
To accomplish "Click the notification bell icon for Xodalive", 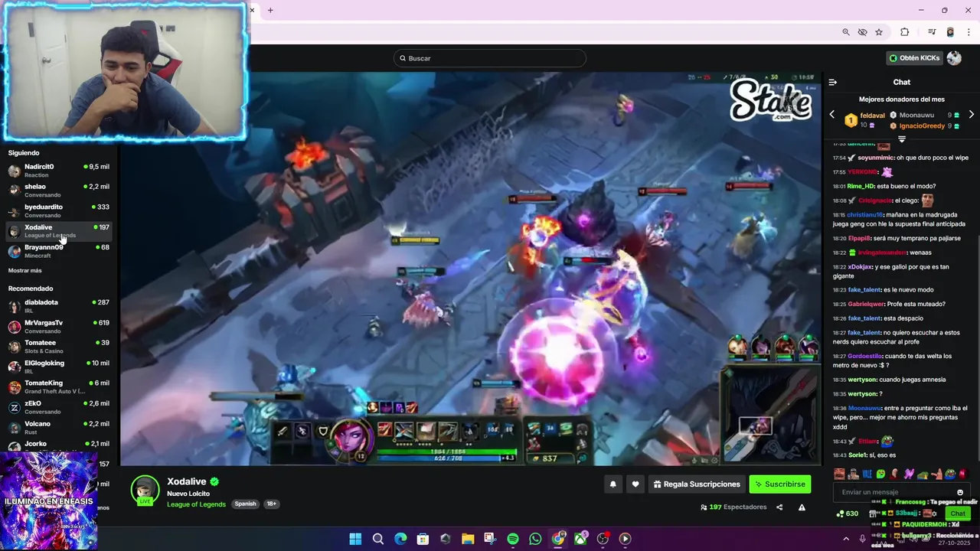I will tap(612, 484).
